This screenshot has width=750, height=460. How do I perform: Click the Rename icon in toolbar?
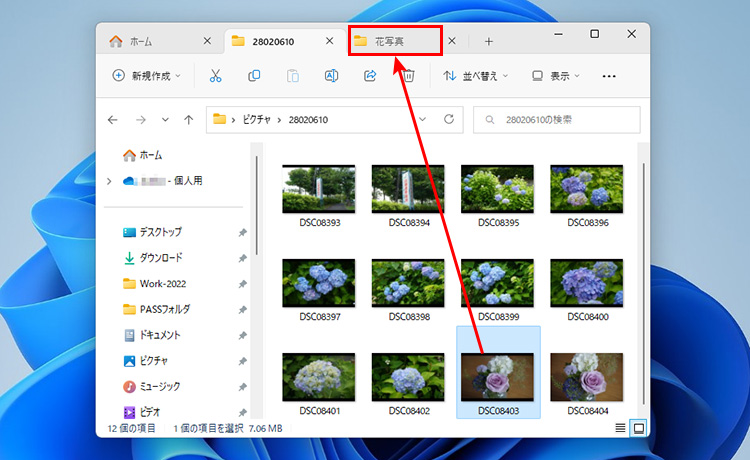[x=331, y=76]
